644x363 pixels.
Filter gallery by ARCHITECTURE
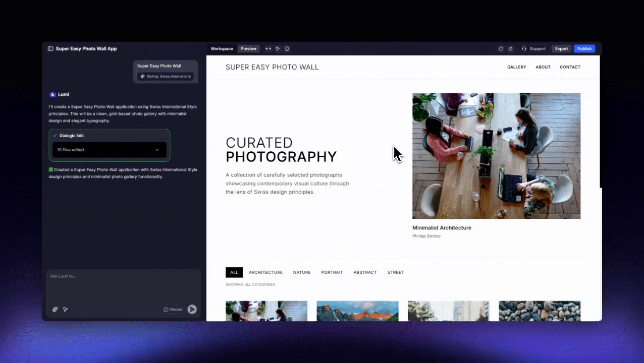(x=265, y=272)
